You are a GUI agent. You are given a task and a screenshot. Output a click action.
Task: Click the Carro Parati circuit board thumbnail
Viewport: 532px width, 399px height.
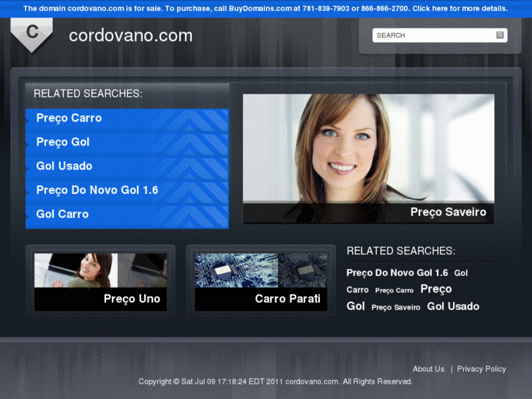point(261,270)
